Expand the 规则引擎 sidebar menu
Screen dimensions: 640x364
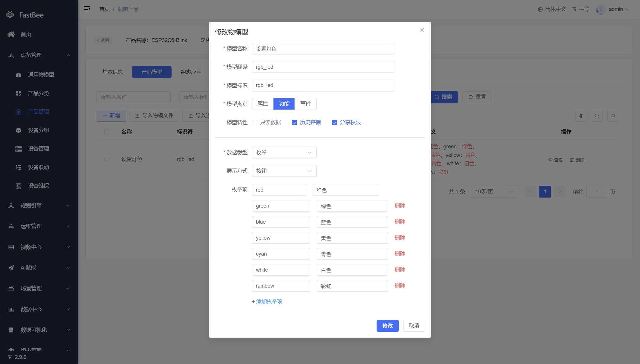(x=39, y=206)
